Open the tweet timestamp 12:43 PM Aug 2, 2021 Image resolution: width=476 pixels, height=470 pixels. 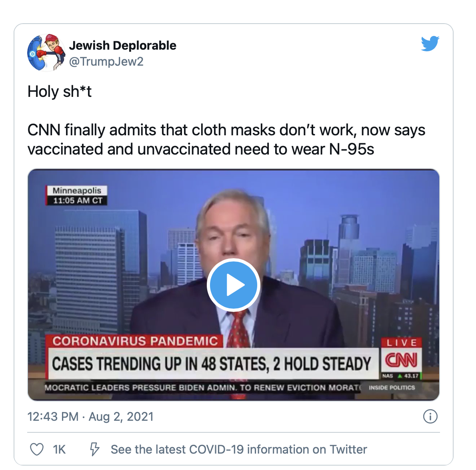coord(90,416)
